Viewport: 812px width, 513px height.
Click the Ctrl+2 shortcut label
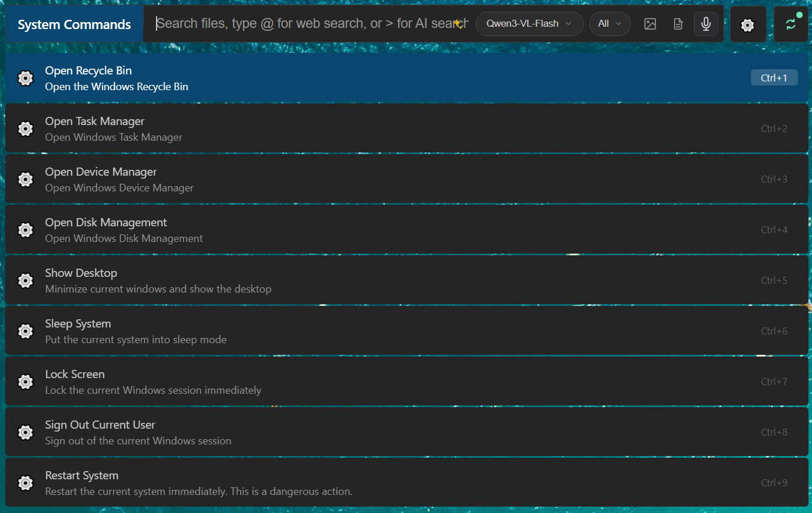click(774, 129)
